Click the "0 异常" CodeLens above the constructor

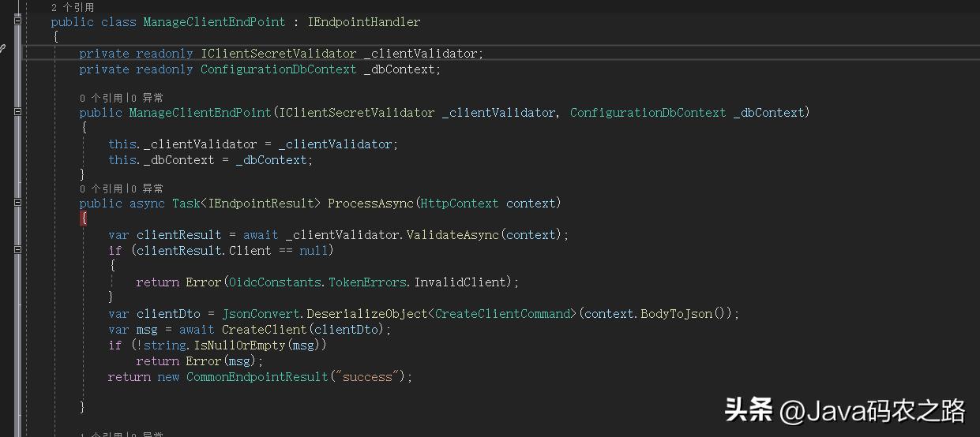click(x=146, y=98)
